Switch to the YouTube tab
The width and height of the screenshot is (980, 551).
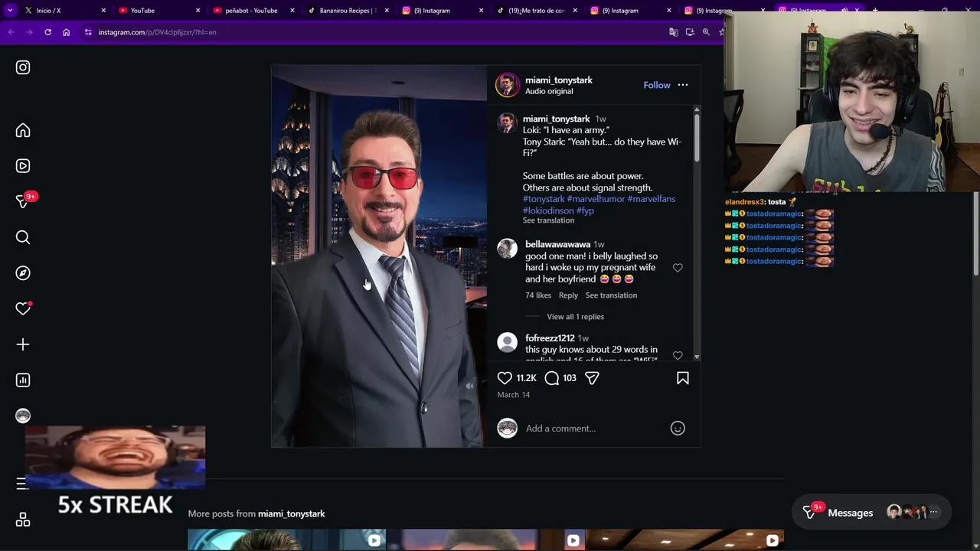pyautogui.click(x=158, y=11)
